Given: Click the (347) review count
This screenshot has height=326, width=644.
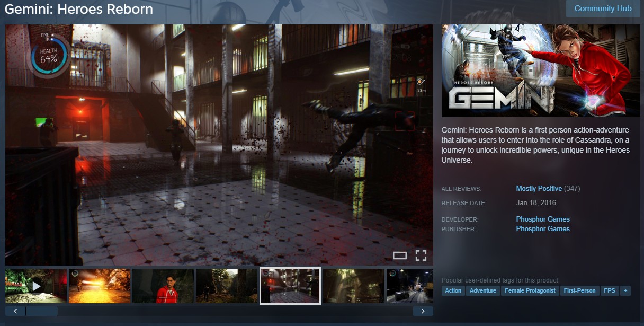Looking at the screenshot, I should pos(572,189).
